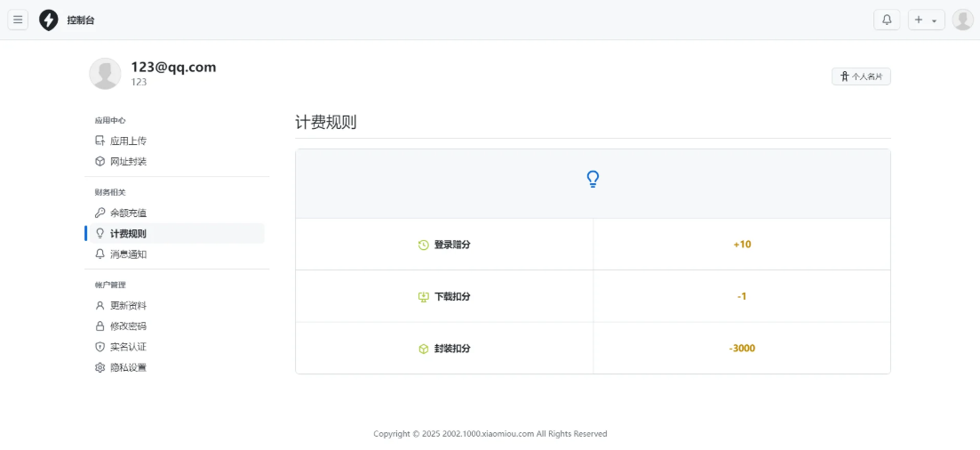Select 余额充值 in sidebar
This screenshot has height=450, width=980.
(x=127, y=213)
